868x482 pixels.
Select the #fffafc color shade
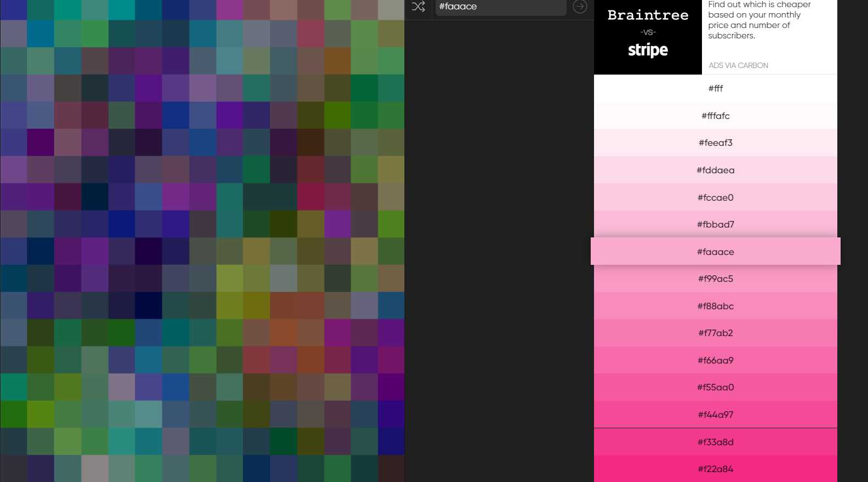click(716, 116)
